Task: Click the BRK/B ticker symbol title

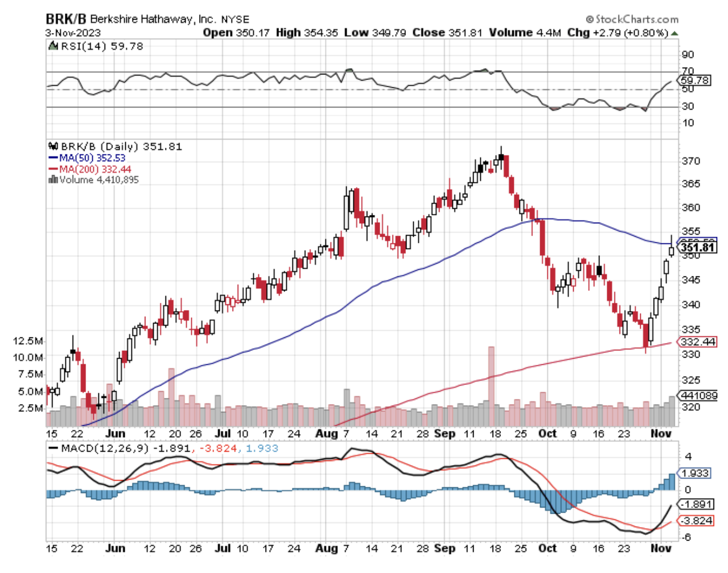Action: [65, 19]
